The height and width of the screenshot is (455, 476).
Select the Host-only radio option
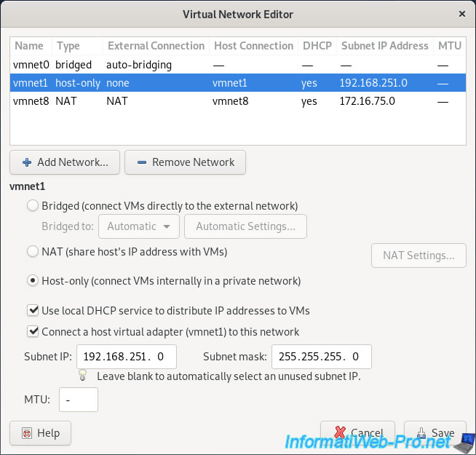coord(33,281)
